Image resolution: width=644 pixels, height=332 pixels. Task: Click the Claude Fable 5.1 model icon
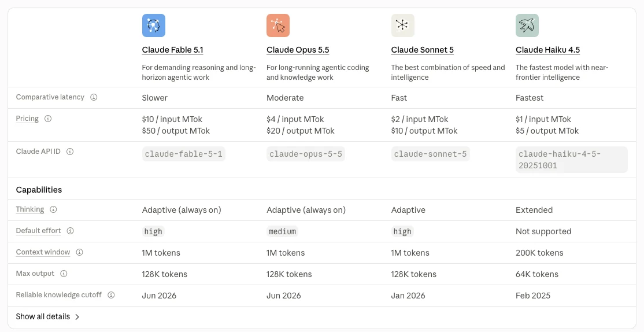coord(154,25)
